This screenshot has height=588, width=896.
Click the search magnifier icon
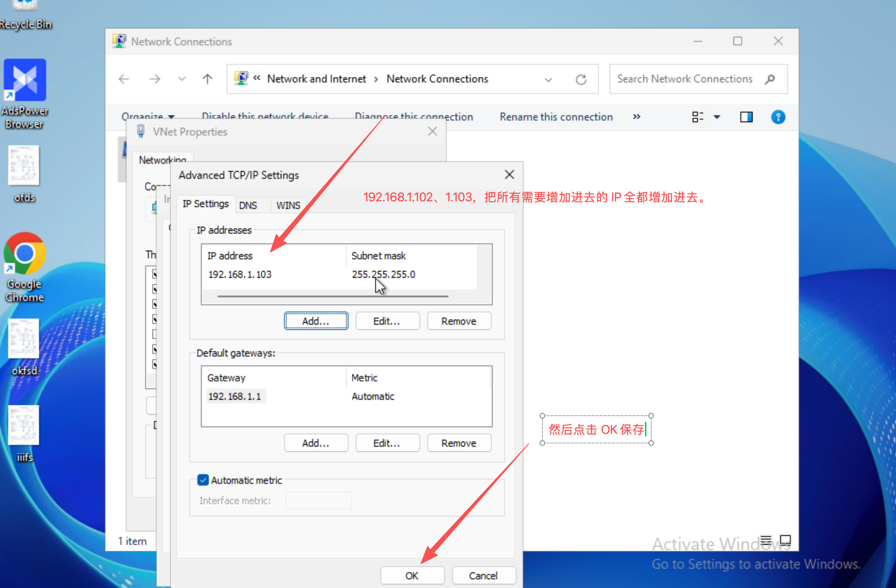click(x=770, y=79)
